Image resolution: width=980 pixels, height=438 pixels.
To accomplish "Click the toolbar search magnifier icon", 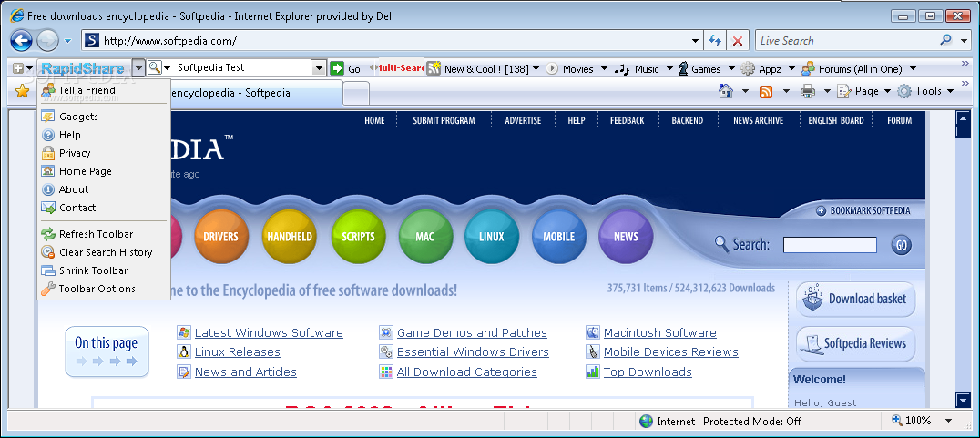I will click(154, 67).
